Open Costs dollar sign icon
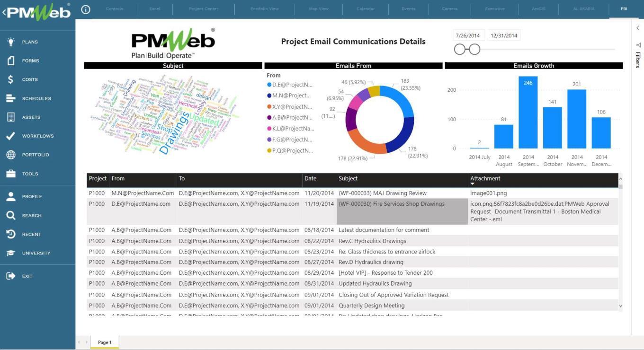Viewport: 644px width, 350px height. tap(11, 79)
